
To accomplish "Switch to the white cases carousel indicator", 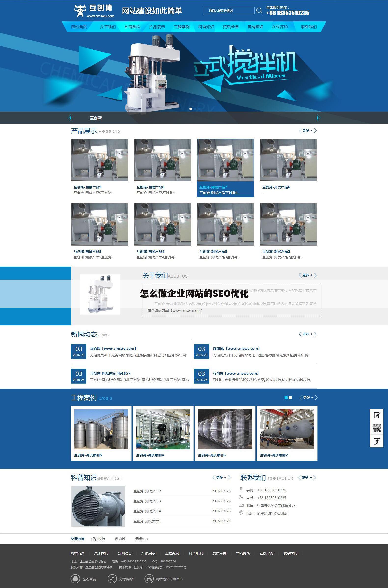I will 290,398.
